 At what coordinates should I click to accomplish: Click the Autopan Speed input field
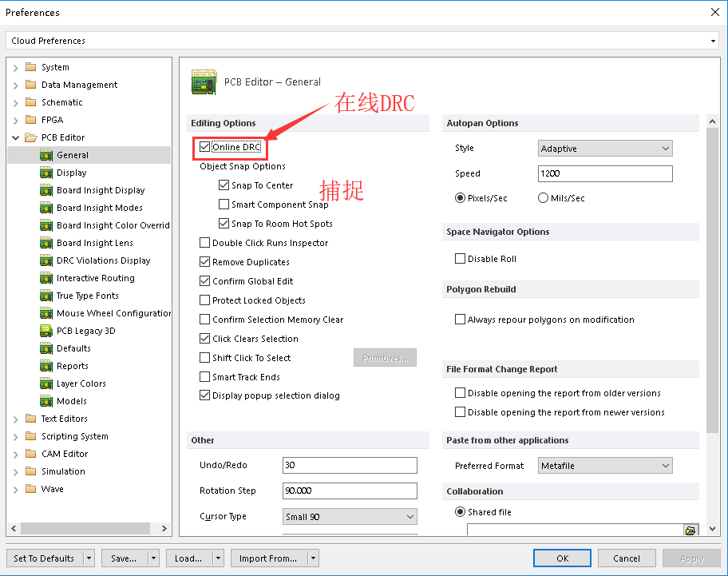pos(605,173)
